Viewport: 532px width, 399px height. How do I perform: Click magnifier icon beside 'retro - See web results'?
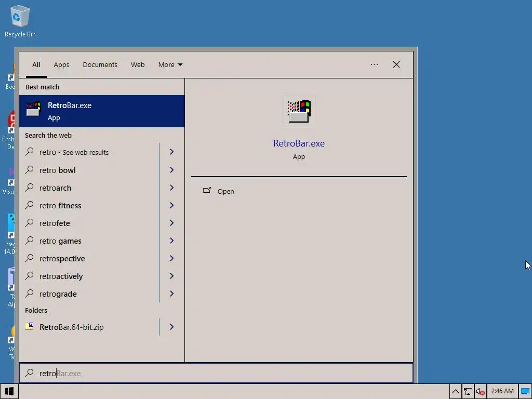pyautogui.click(x=30, y=151)
